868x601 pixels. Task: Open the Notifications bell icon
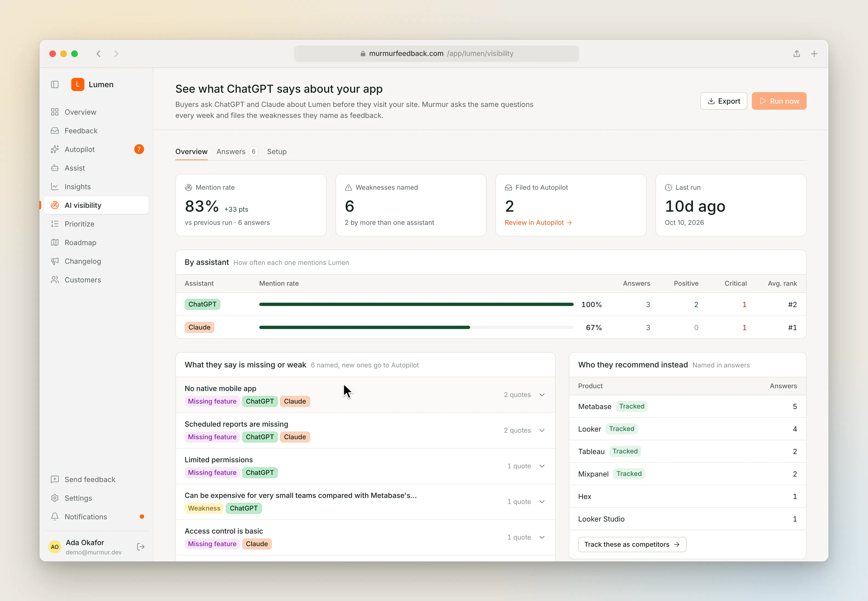pyautogui.click(x=55, y=517)
